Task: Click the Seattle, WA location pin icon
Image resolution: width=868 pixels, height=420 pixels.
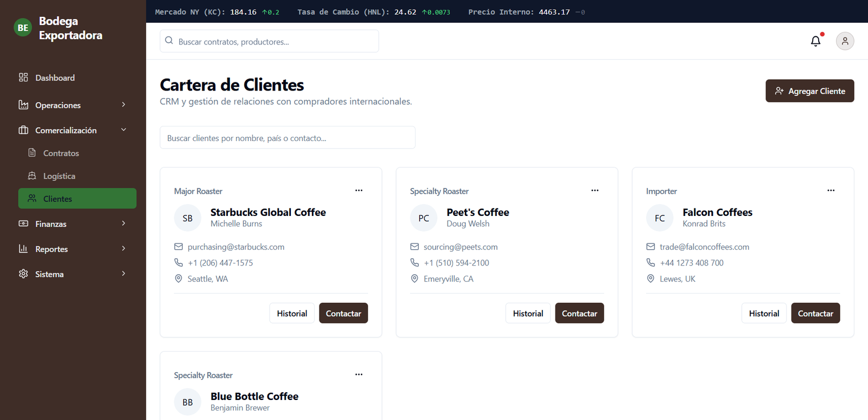Action: (178, 278)
